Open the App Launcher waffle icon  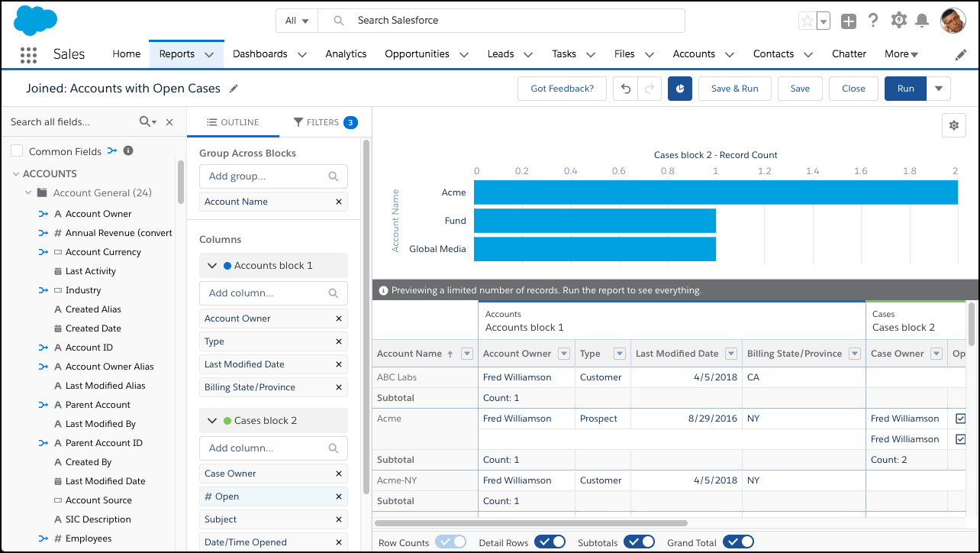point(28,54)
